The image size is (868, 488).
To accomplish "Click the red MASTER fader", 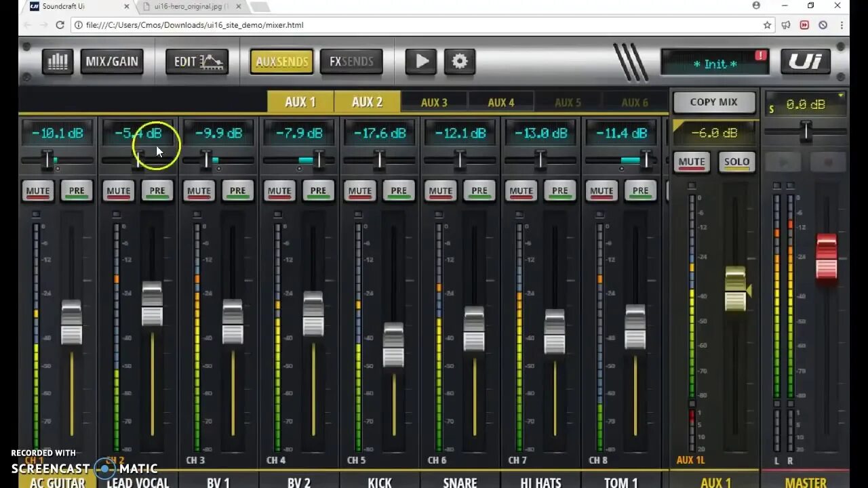I will 827,257.
